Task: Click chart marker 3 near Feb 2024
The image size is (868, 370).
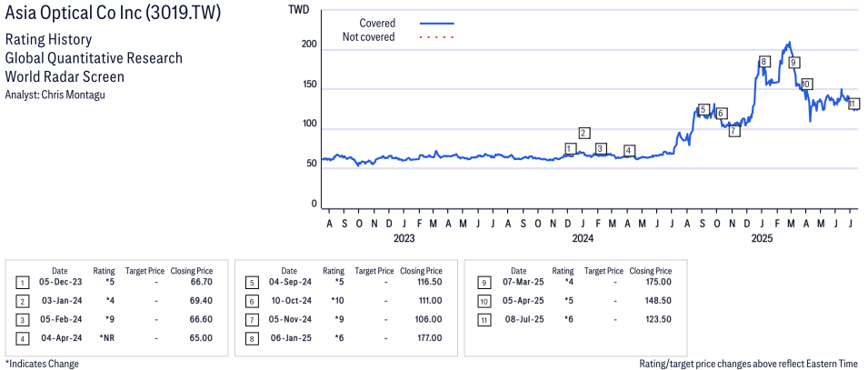Action: (601, 148)
